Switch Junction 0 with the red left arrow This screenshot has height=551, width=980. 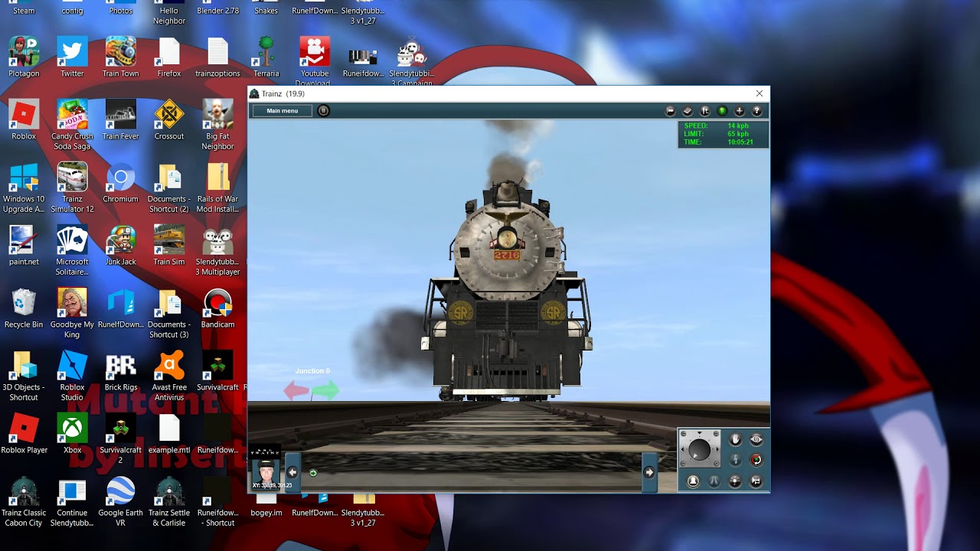296,391
